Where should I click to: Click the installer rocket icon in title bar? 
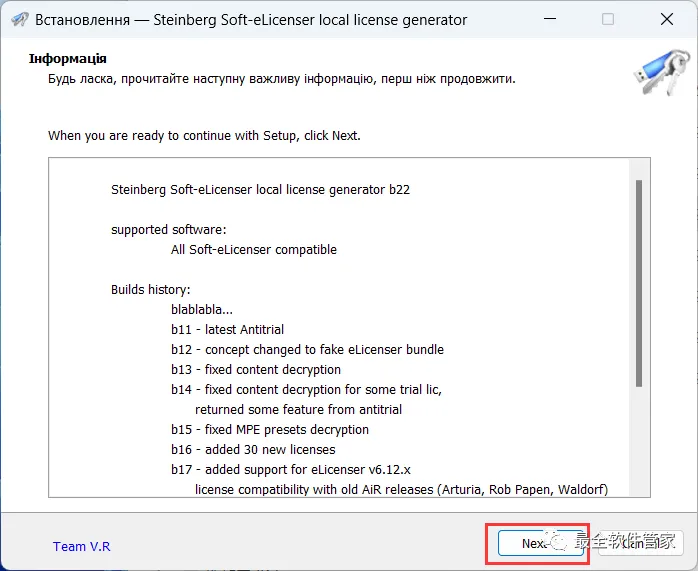(20, 20)
